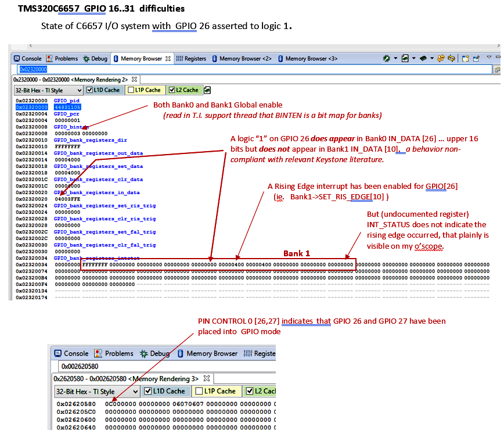The width and height of the screenshot is (504, 437).
Task: Click the New Memory Browser view icon
Action: point(465,58)
